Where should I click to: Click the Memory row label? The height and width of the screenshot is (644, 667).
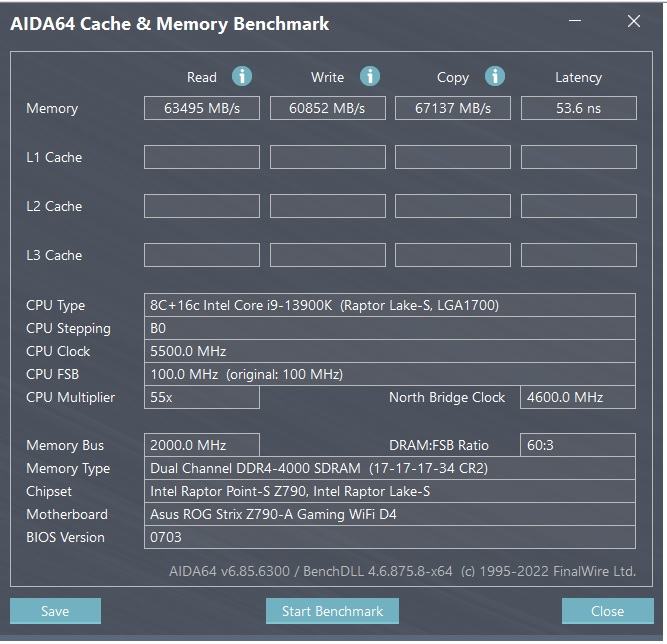[x=52, y=108]
